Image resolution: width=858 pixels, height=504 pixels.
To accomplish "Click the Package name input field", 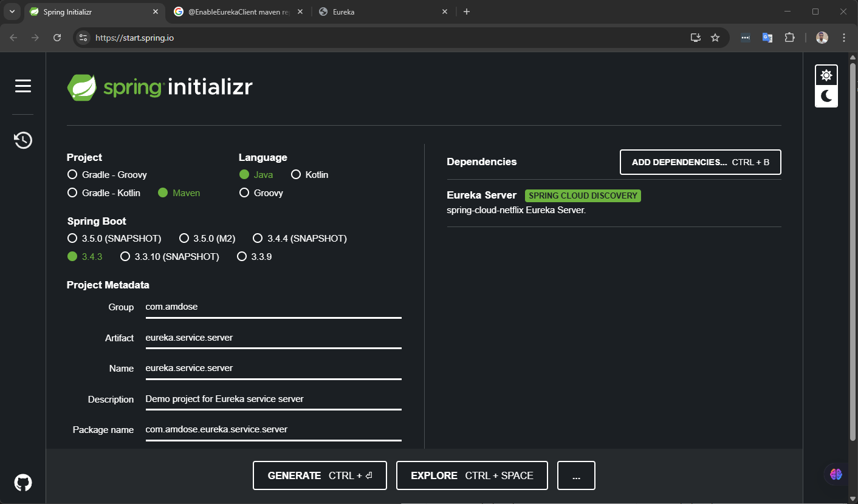I will point(273,429).
